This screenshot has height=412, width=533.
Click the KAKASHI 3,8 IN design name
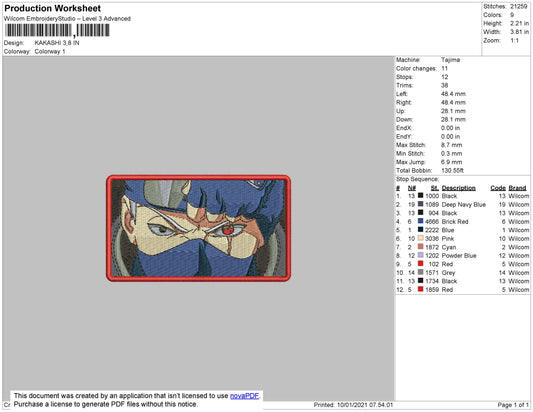tap(57, 43)
